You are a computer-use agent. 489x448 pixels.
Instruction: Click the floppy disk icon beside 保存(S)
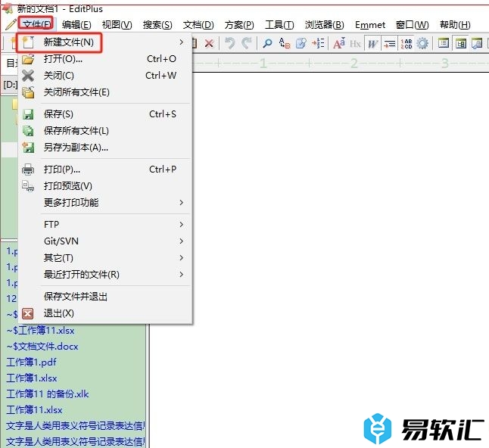tap(28, 114)
